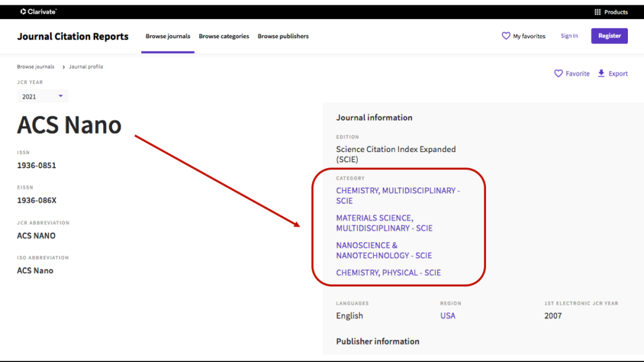Switch to Browse publishers tab

283,36
